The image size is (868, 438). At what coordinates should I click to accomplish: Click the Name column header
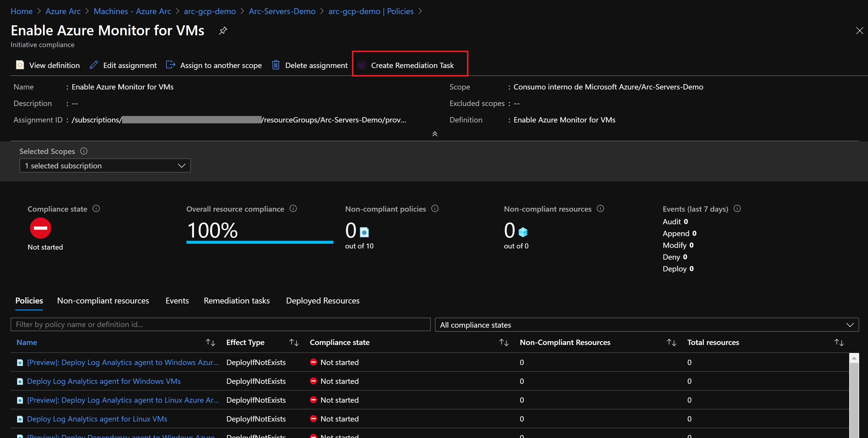(x=27, y=343)
